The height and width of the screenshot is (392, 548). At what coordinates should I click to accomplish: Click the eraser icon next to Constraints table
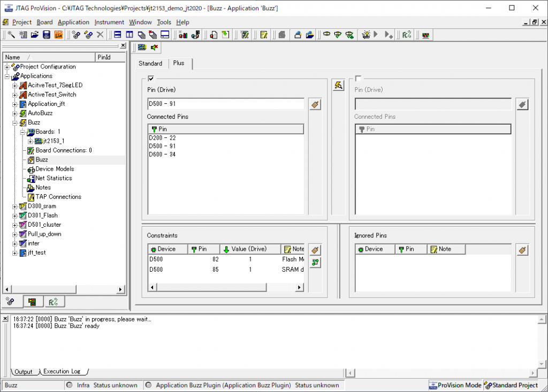315,250
